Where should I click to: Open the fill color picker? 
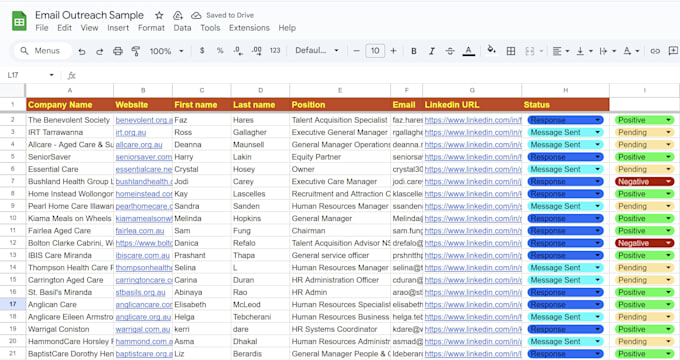(491, 50)
